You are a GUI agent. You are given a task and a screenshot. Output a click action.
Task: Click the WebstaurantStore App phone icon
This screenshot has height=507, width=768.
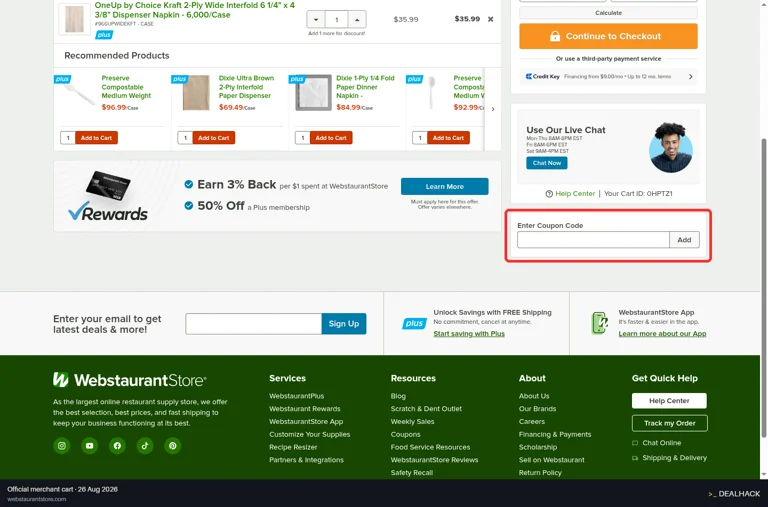click(x=600, y=323)
